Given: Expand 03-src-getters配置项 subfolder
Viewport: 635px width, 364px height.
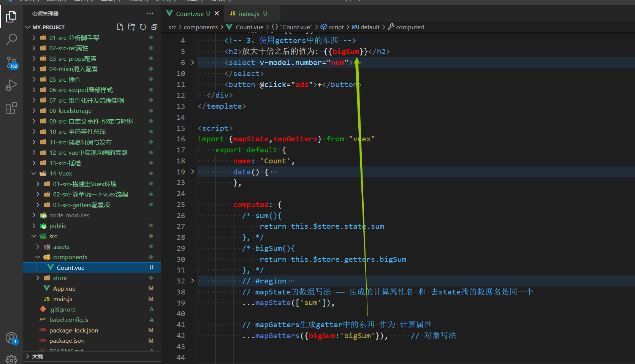Looking at the screenshot, I should point(92,205).
